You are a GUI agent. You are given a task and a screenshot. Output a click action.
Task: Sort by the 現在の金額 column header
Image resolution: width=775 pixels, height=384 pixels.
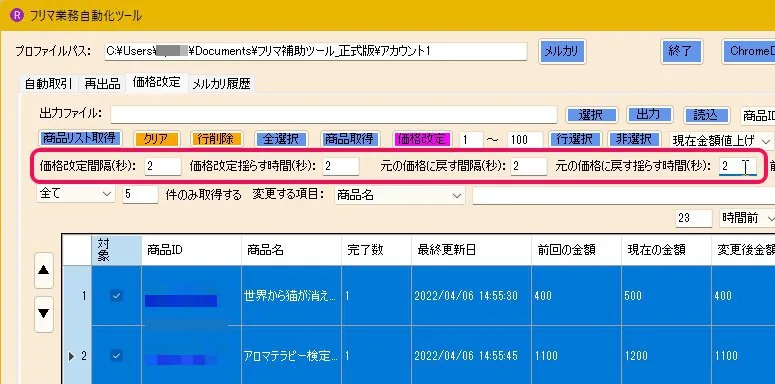click(x=667, y=250)
